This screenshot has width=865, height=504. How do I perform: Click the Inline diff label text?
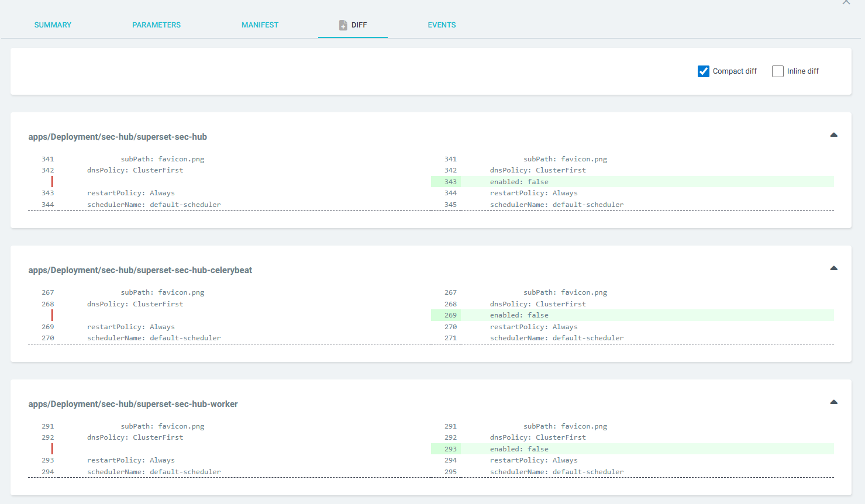[803, 71]
